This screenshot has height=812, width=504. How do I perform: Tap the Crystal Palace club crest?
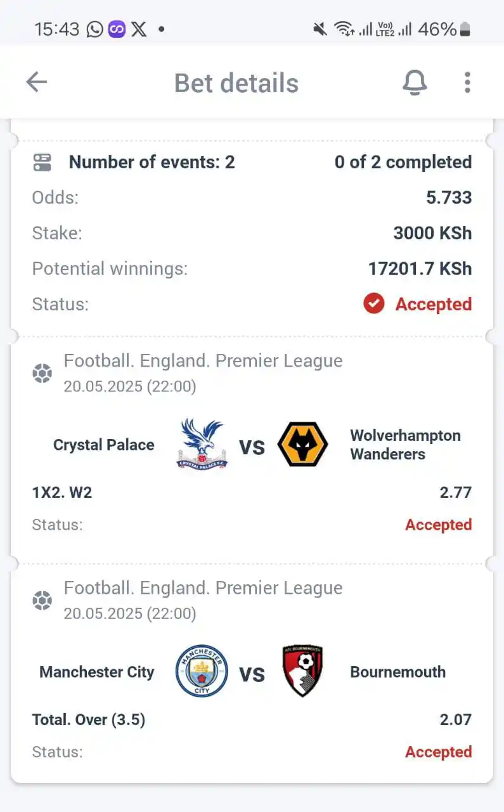click(x=202, y=444)
